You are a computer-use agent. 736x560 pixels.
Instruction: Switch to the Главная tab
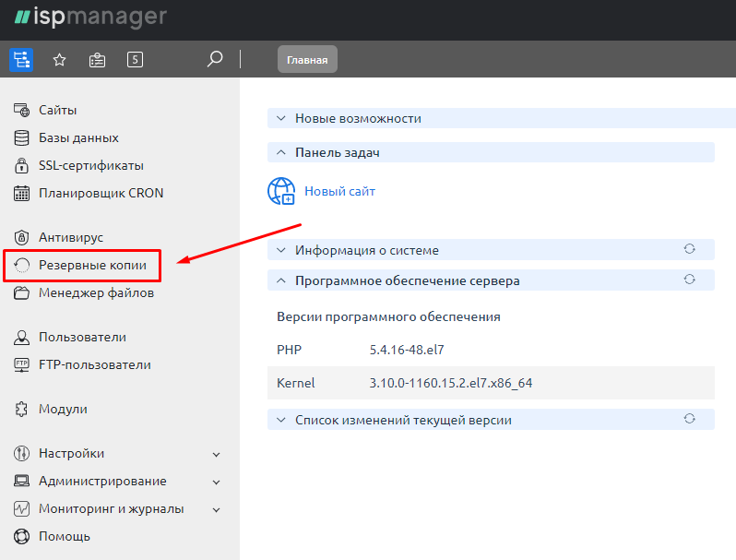point(307,60)
